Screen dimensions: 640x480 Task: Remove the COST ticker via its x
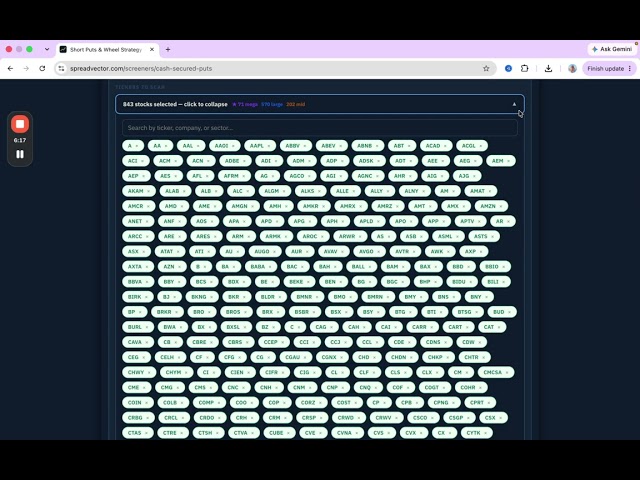coord(356,402)
